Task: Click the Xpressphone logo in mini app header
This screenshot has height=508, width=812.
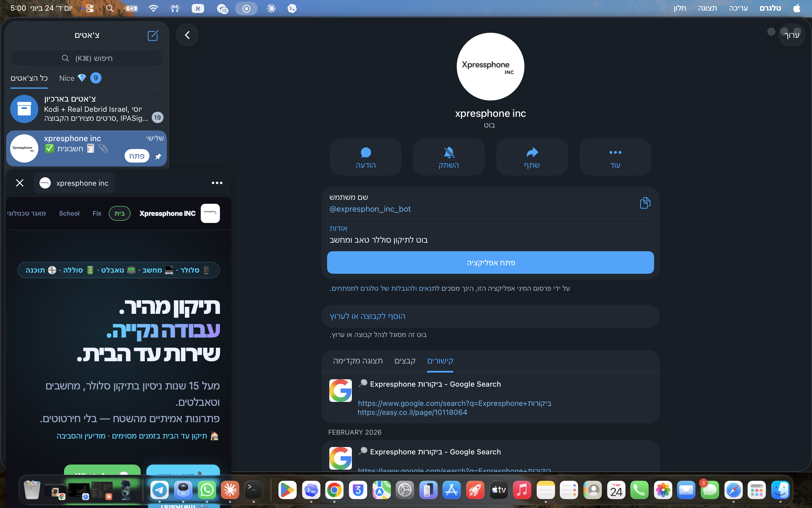Action: [210, 213]
